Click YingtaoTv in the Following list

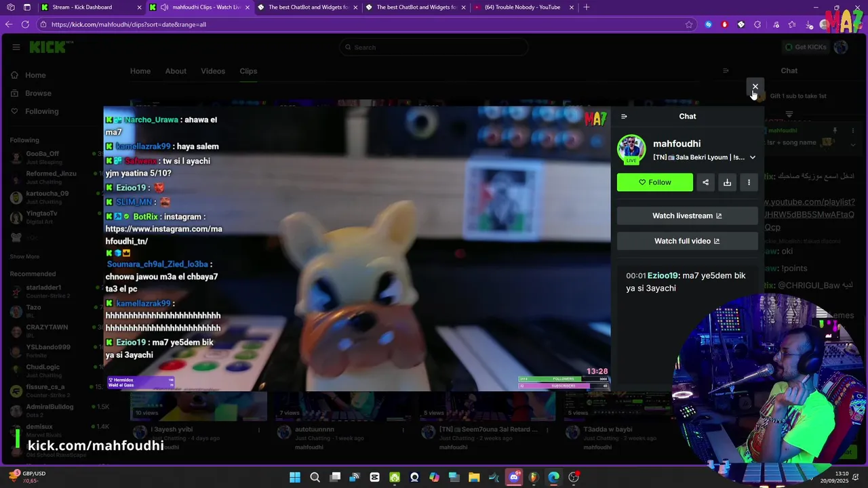pyautogui.click(x=54, y=217)
